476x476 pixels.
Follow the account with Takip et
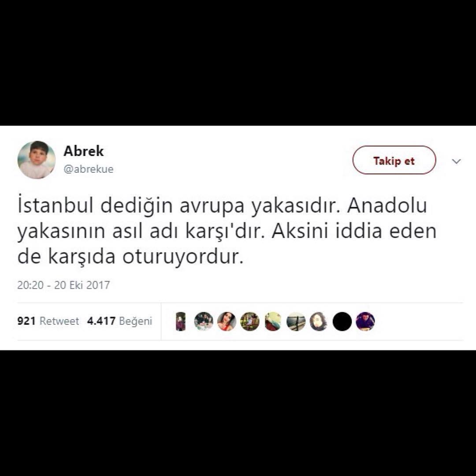click(394, 160)
